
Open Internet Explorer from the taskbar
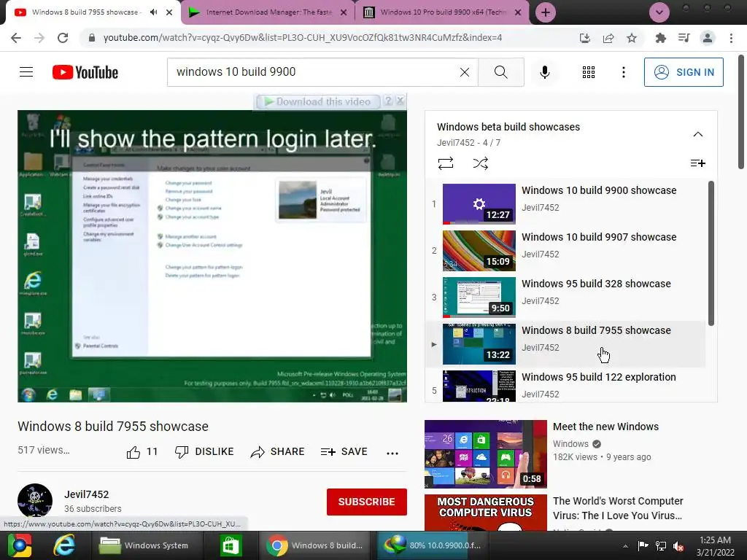coord(64,545)
